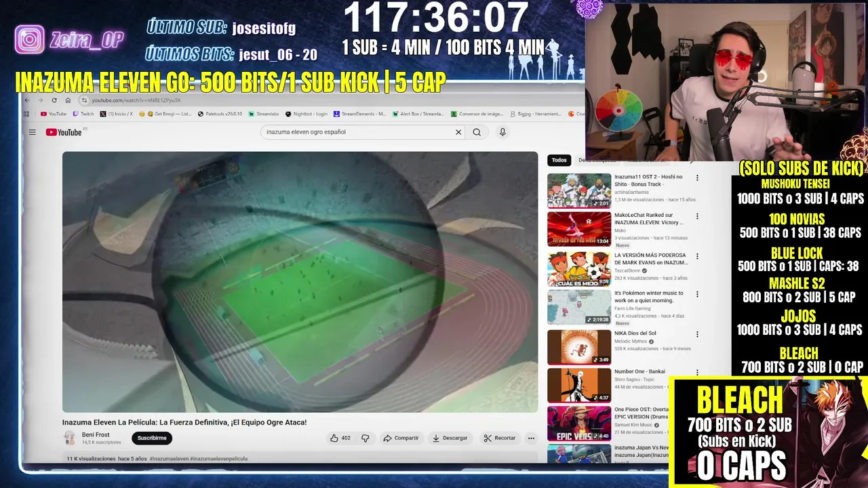Click the magnifying glass search button
The image size is (868, 488).
pos(477,132)
